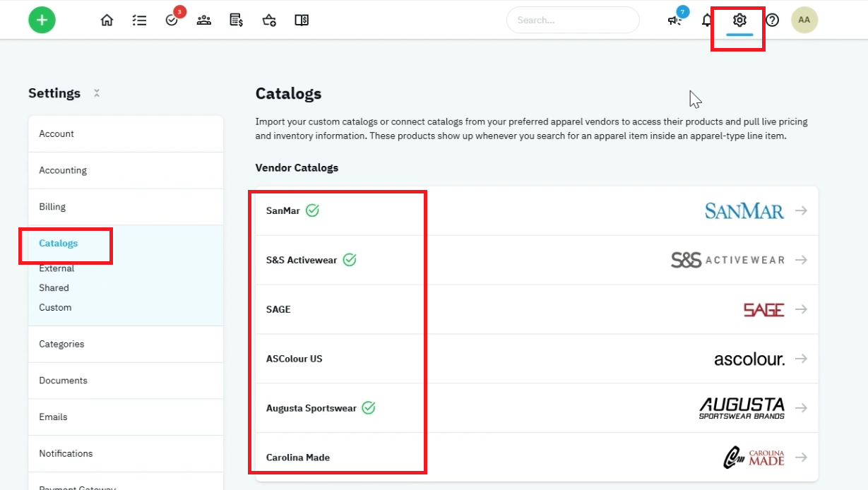Open approvals checkmark icon with badge
Image resolution: width=868 pixels, height=490 pixels.
(x=172, y=19)
